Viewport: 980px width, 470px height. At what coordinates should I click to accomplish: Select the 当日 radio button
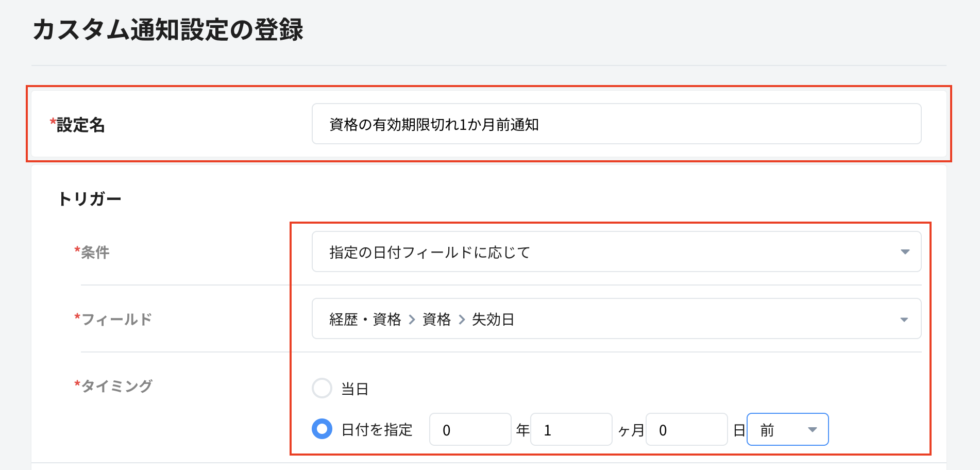(322, 388)
